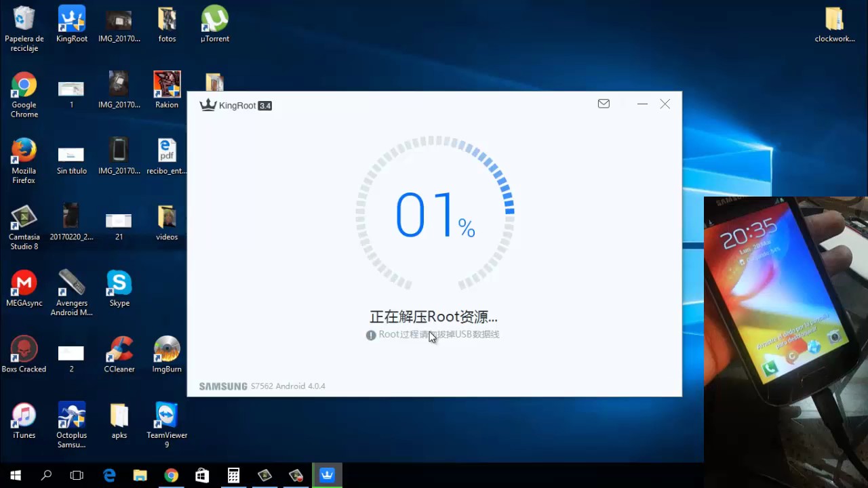Open Google Chrome desktop shortcut

click(24, 95)
